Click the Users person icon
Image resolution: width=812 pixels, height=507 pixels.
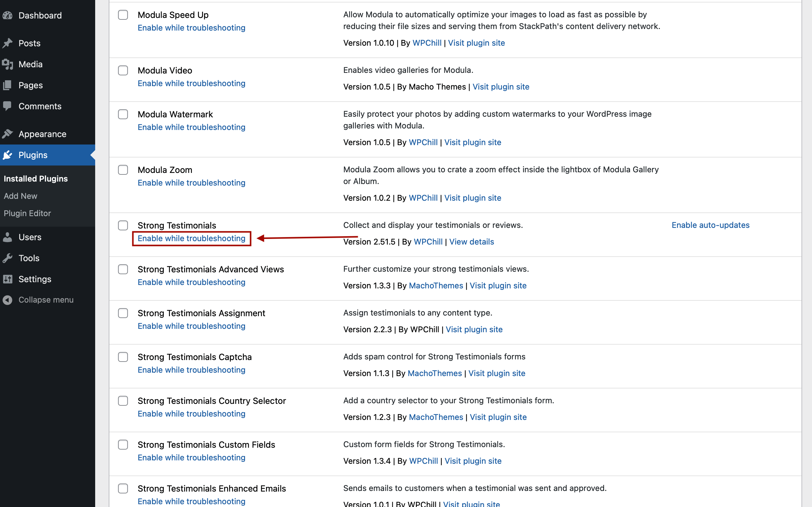7,237
